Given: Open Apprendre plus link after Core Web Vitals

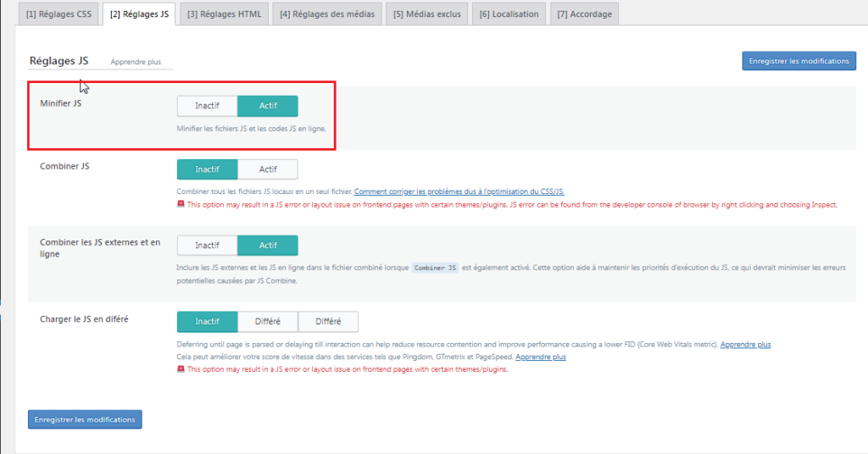Looking at the screenshot, I should click(745, 345).
